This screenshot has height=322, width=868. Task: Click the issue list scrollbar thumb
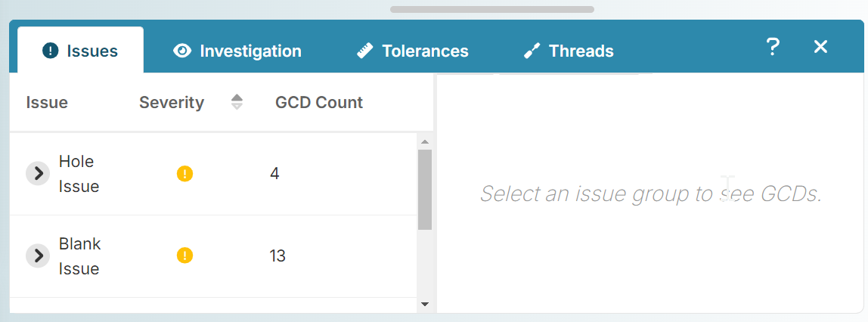coord(425,190)
